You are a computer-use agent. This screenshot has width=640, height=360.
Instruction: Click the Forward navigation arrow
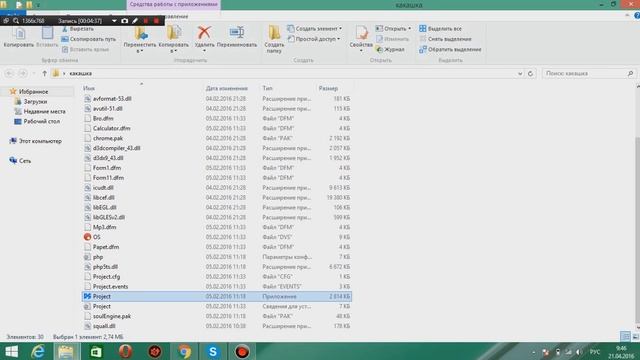pos(23,73)
